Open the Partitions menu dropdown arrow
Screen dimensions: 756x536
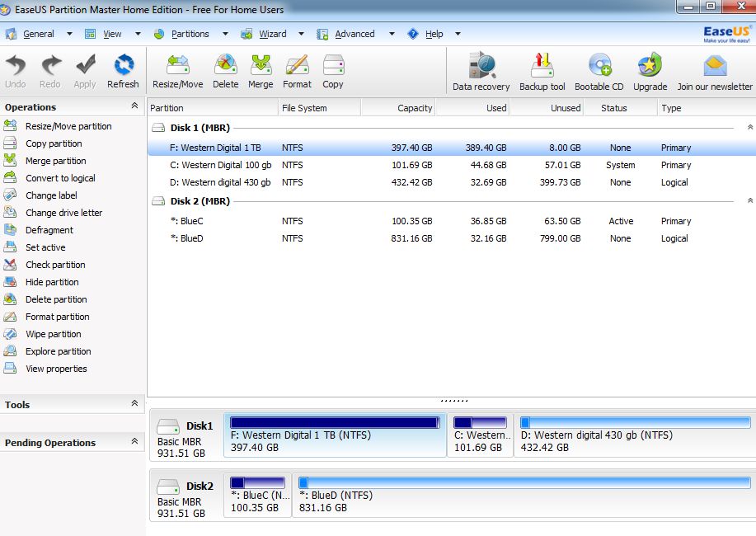click(225, 35)
